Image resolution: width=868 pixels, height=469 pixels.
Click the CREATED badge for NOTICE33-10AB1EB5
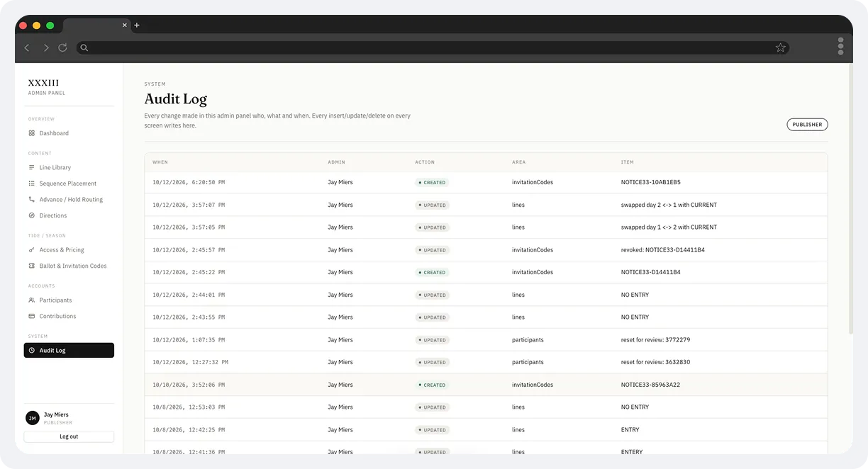click(432, 183)
